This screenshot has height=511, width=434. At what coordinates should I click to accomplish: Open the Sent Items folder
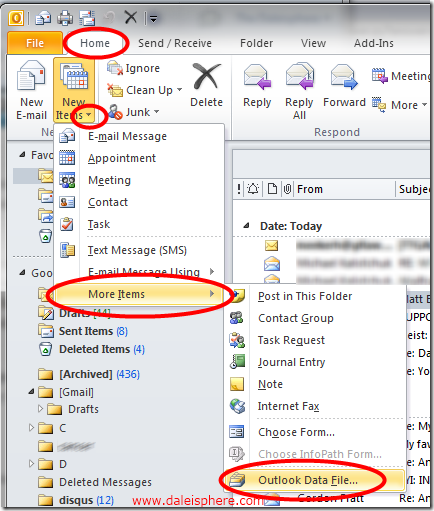86,331
